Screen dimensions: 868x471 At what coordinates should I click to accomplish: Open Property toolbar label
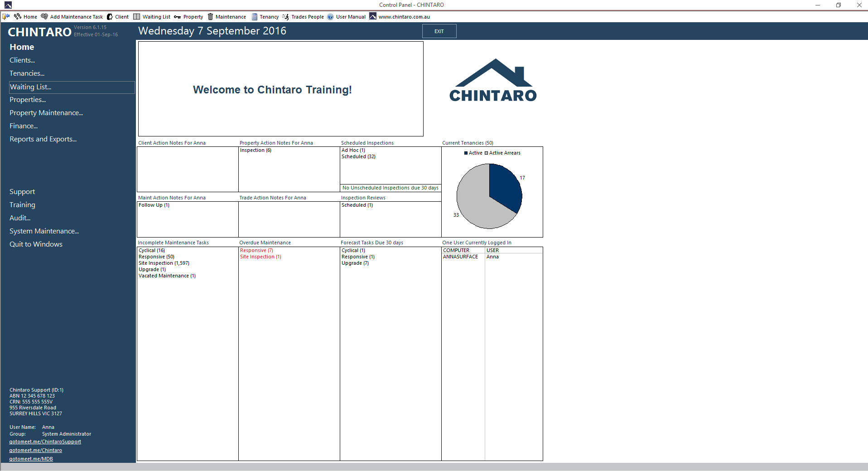pyautogui.click(x=193, y=17)
